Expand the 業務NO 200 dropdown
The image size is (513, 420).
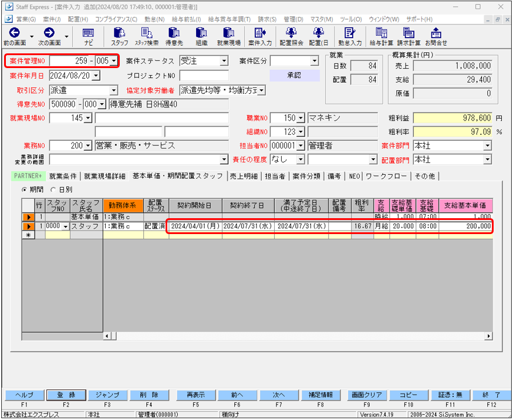[87, 146]
